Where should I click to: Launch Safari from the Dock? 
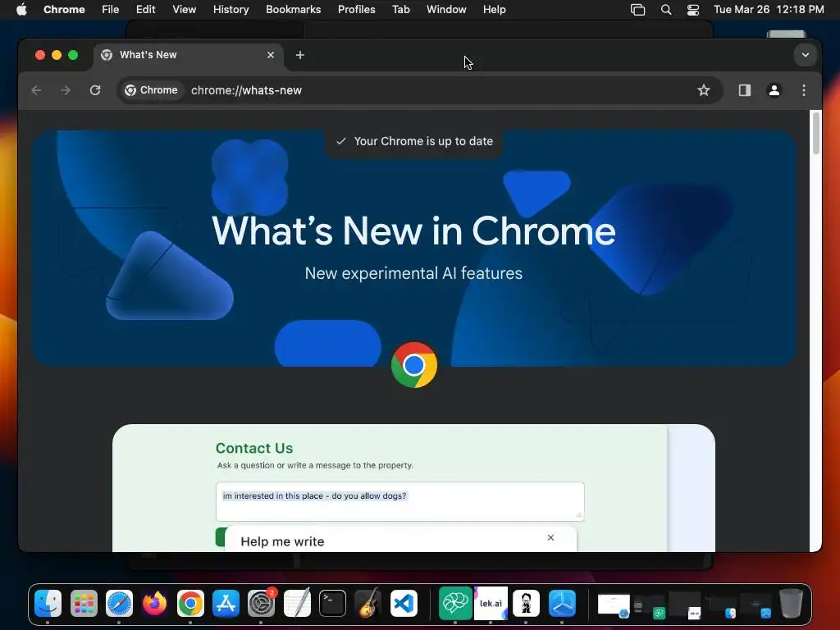tap(119, 603)
